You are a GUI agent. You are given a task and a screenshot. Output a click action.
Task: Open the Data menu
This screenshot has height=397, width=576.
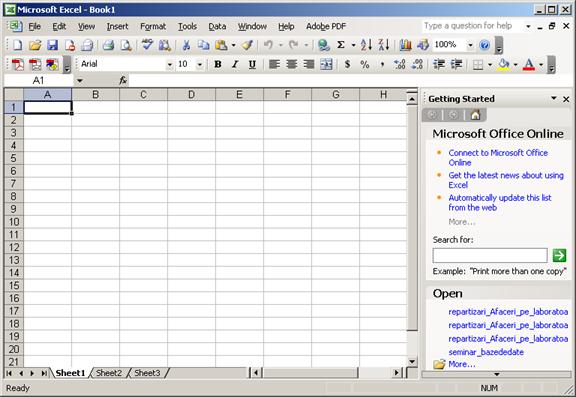(217, 26)
